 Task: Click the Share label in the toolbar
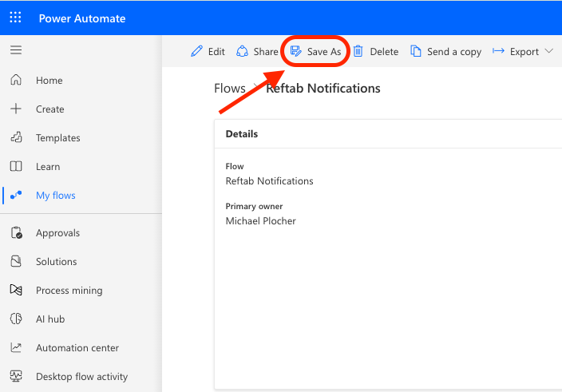coord(266,52)
